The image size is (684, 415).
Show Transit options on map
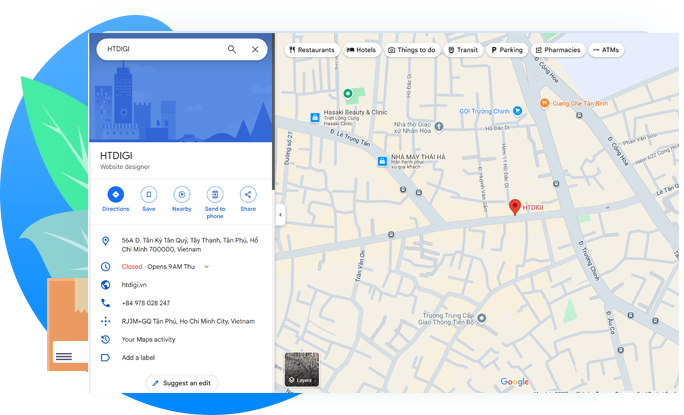(x=463, y=49)
